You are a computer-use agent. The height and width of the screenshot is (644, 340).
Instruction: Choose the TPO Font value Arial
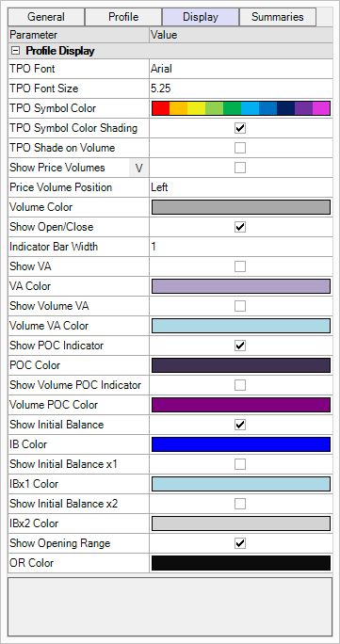[161, 69]
